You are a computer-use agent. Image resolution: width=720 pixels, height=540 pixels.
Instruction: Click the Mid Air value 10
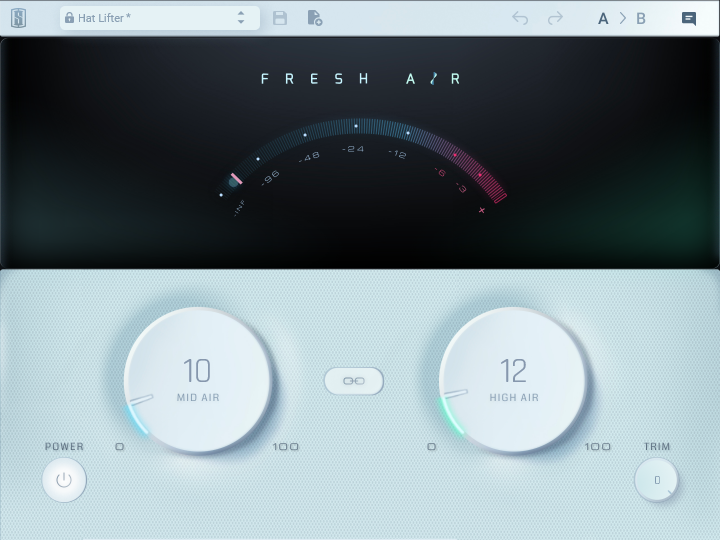(197, 371)
